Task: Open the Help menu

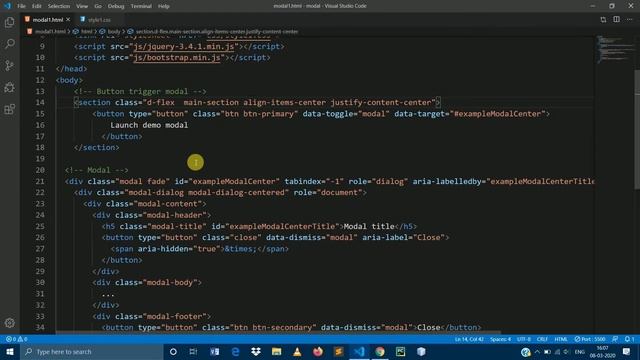Action: pyautogui.click(x=164, y=6)
